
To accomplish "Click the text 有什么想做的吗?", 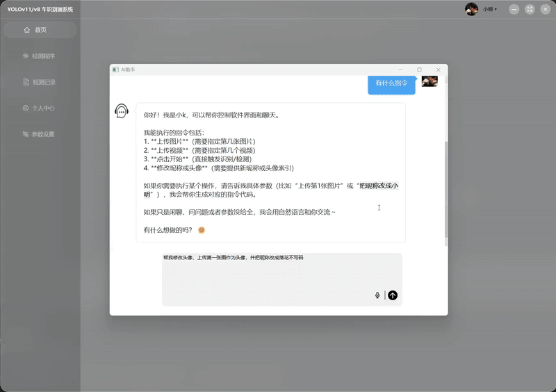I will point(167,230).
